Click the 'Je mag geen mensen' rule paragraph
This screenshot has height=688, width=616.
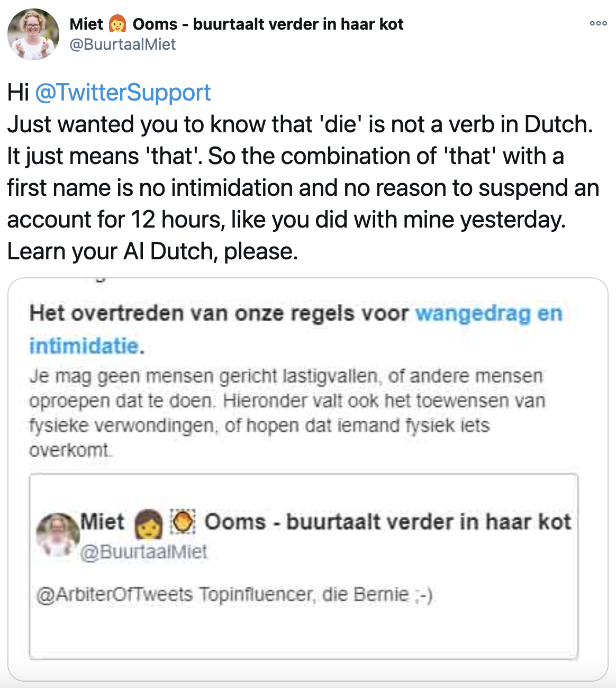pos(287,413)
